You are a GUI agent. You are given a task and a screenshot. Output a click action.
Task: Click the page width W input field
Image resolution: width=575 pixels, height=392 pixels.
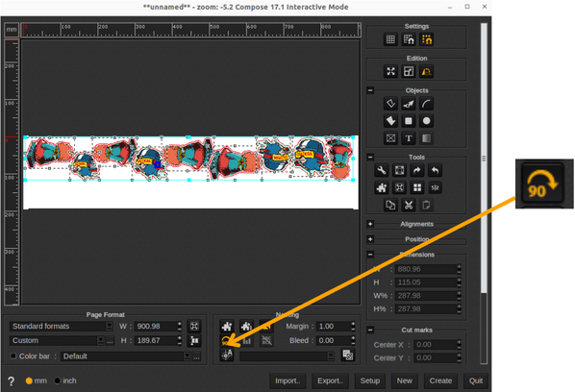coord(156,326)
